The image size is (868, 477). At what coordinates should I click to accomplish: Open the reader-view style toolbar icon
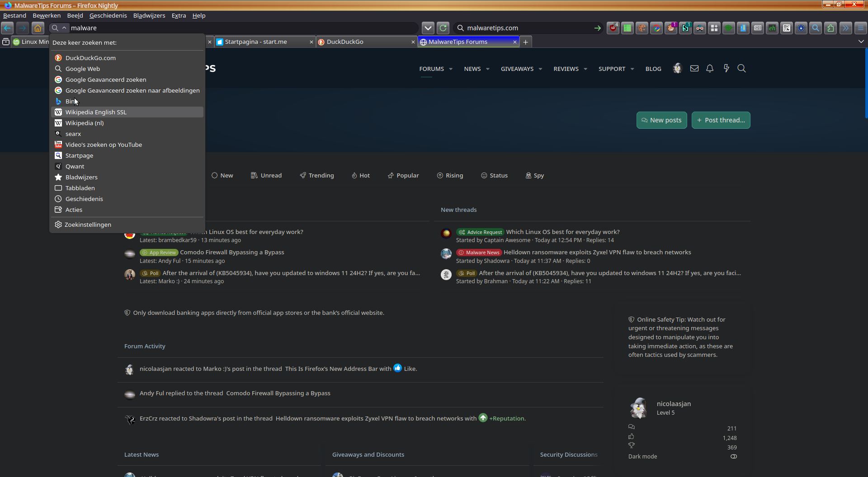click(758, 28)
